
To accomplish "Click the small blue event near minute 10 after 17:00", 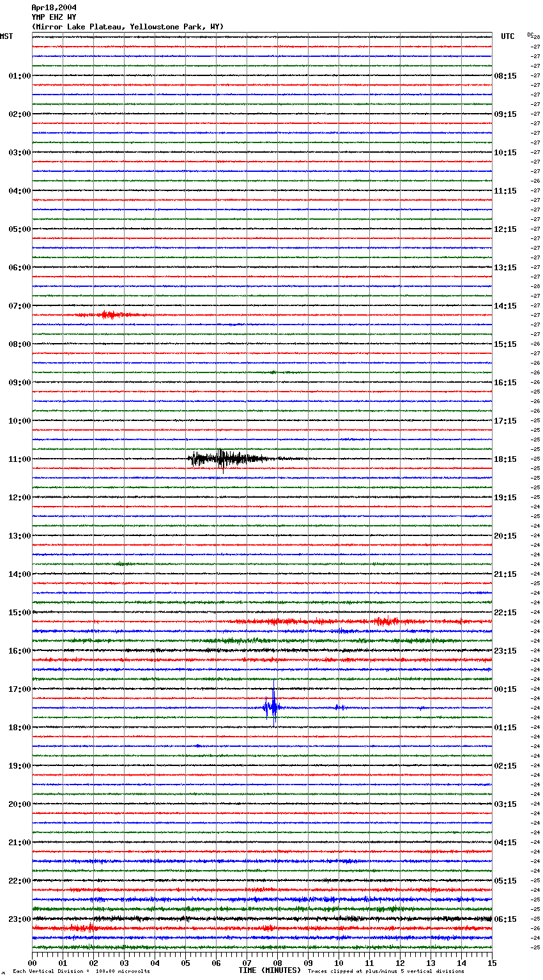I will (339, 707).
